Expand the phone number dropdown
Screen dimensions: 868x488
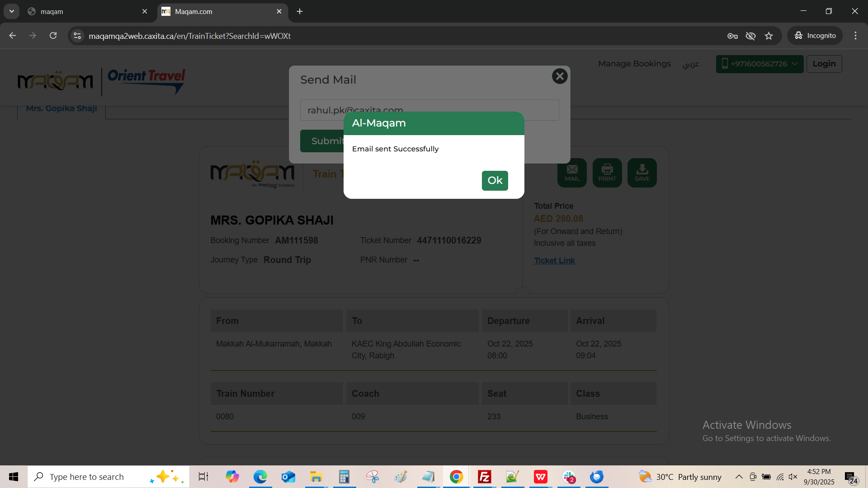point(795,64)
